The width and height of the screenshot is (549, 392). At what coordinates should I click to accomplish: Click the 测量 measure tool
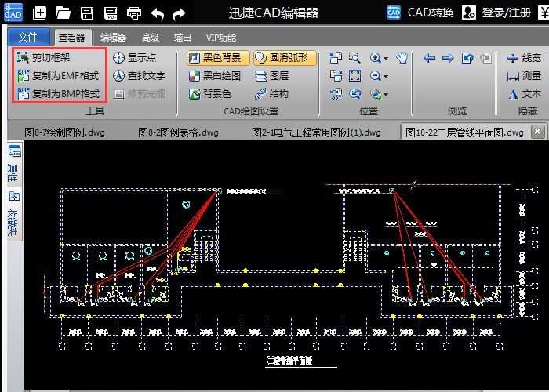click(524, 76)
